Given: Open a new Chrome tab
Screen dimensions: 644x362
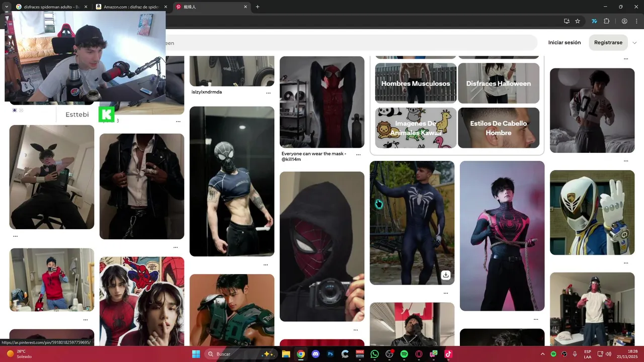Looking at the screenshot, I should 258,7.
